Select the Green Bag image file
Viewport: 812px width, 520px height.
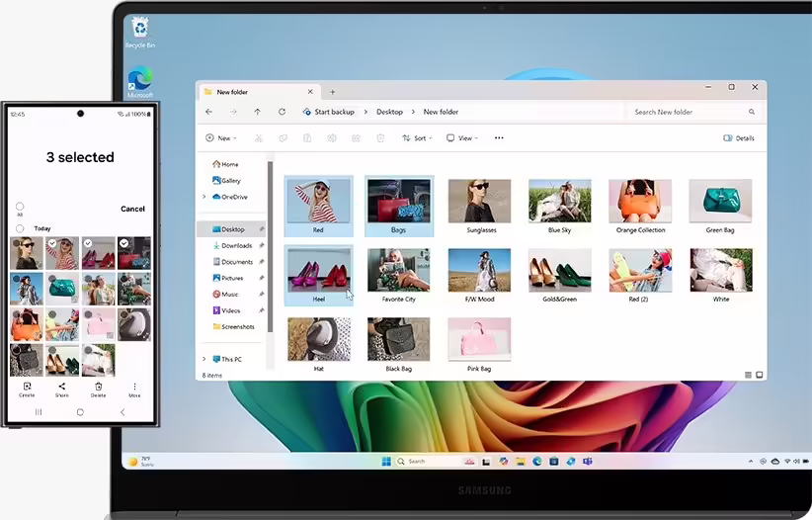click(x=720, y=207)
